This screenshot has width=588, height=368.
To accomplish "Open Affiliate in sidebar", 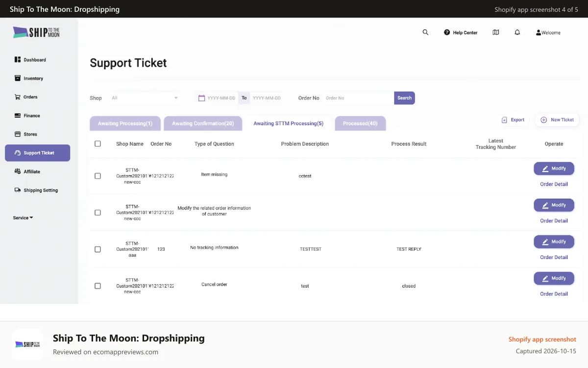I will pos(32,172).
